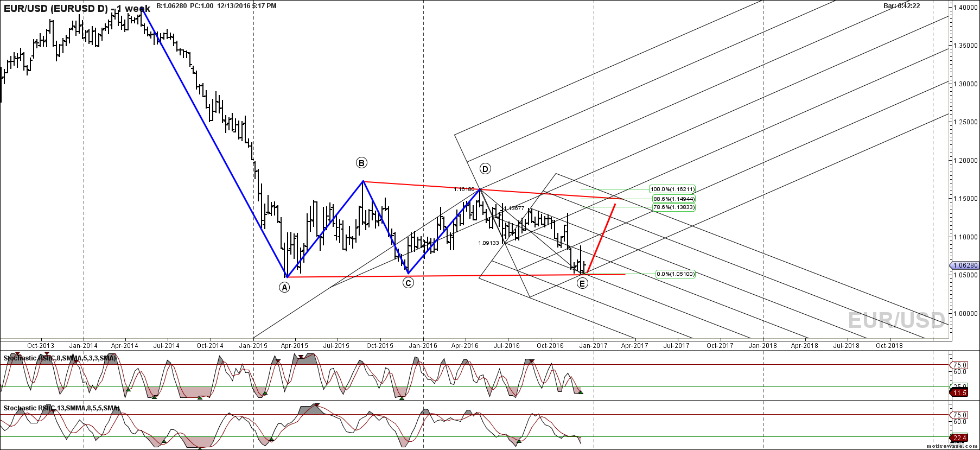Click the 1.16188 price annotation
The width and height of the screenshot is (980, 450).
pyautogui.click(x=464, y=189)
